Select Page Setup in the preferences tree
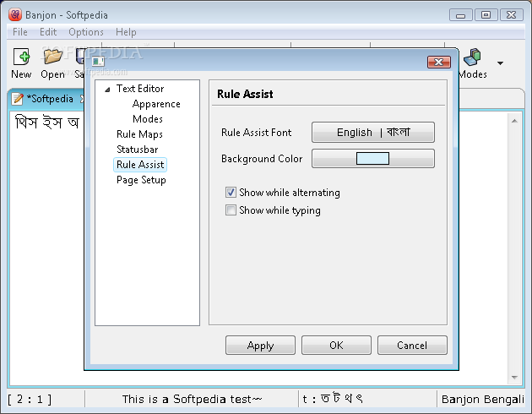Viewport: 532px width, 414px height. point(141,180)
